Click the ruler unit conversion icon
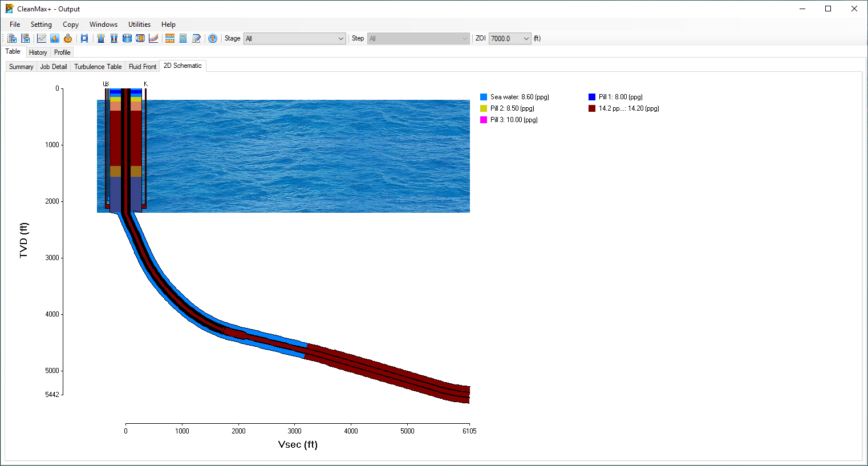868x466 pixels. (169, 38)
